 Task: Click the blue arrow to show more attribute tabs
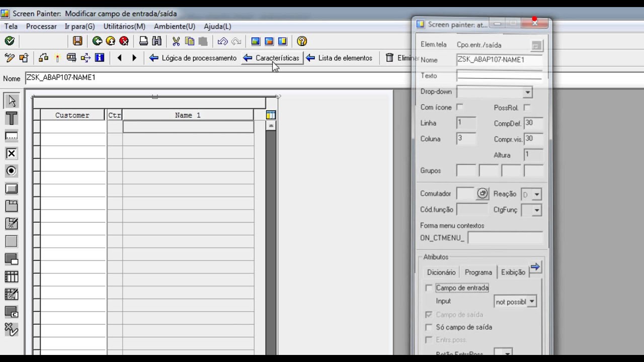[535, 267]
